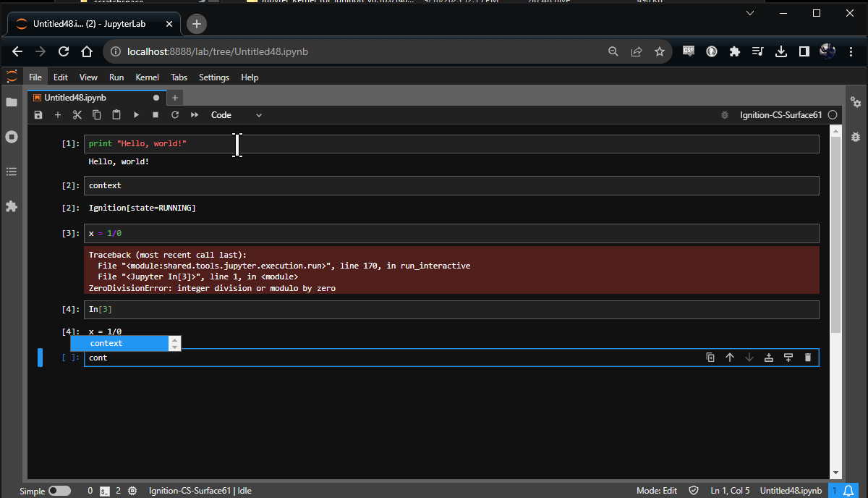868x498 pixels.
Task: Go back in the browser
Action: click(x=17, y=51)
